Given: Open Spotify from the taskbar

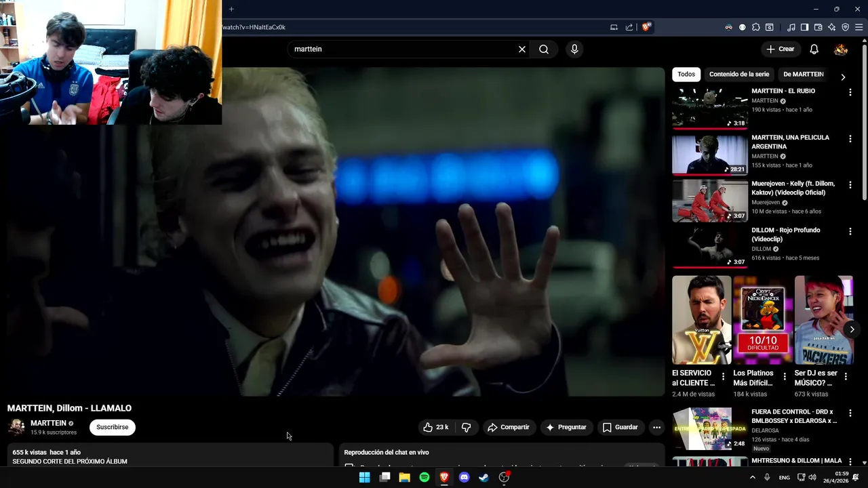Looking at the screenshot, I should point(425,477).
